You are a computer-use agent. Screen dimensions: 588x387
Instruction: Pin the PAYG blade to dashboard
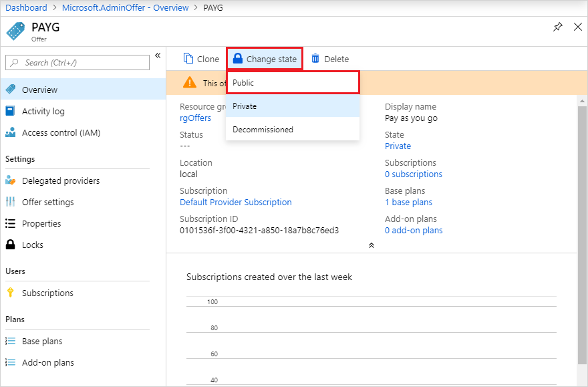[x=558, y=27]
